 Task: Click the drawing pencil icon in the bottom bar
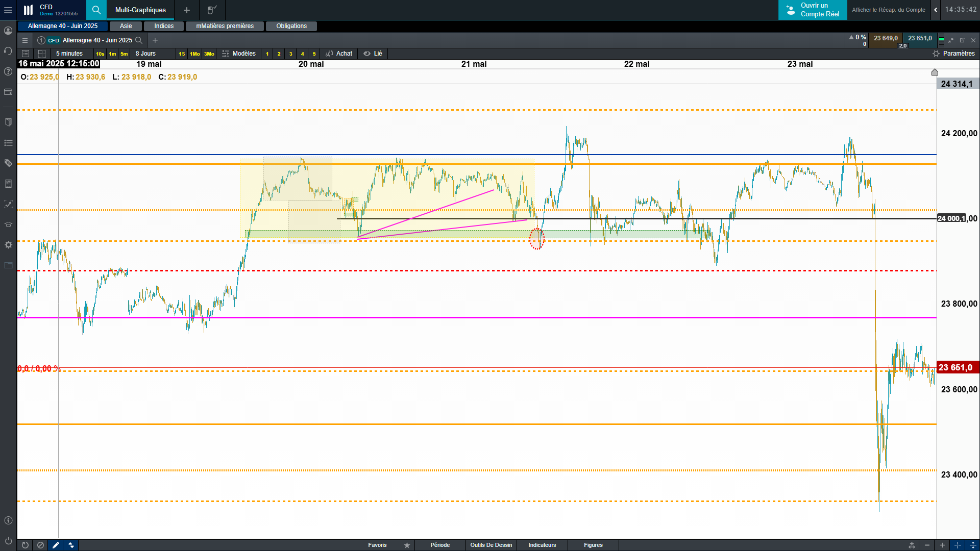56,545
